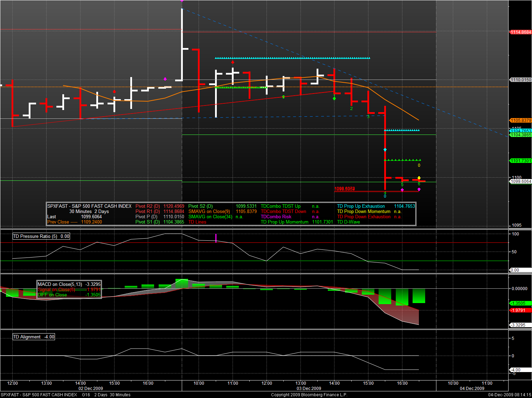532x398 pixels.
Task: Click Pivot R2 (D) in the chart legend
Action: tap(147, 206)
